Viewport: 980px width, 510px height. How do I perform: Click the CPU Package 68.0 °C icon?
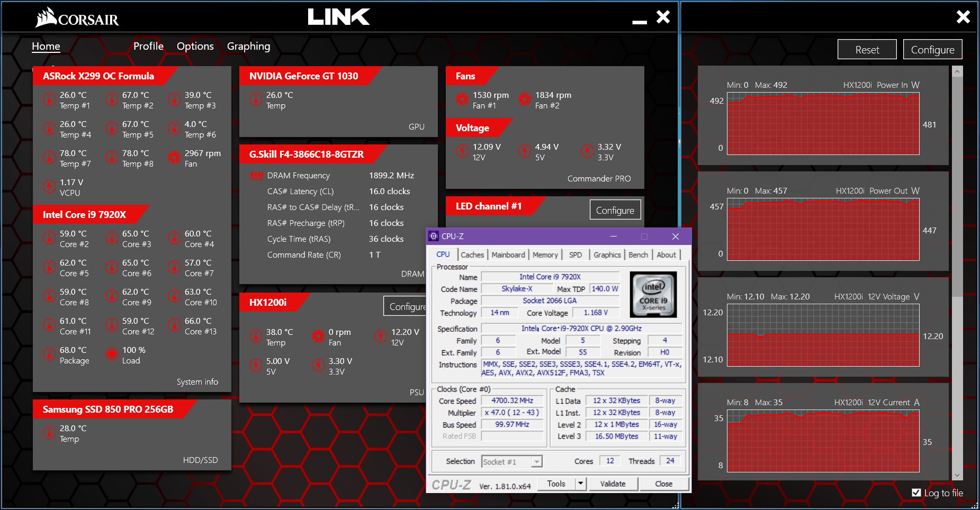point(49,354)
